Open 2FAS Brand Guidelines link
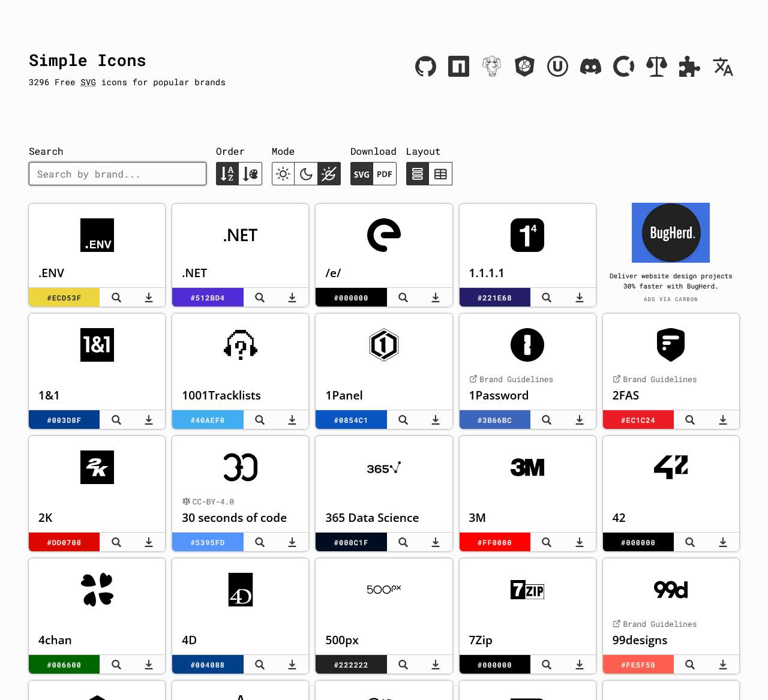This screenshot has height=700, width=768. tap(655, 379)
